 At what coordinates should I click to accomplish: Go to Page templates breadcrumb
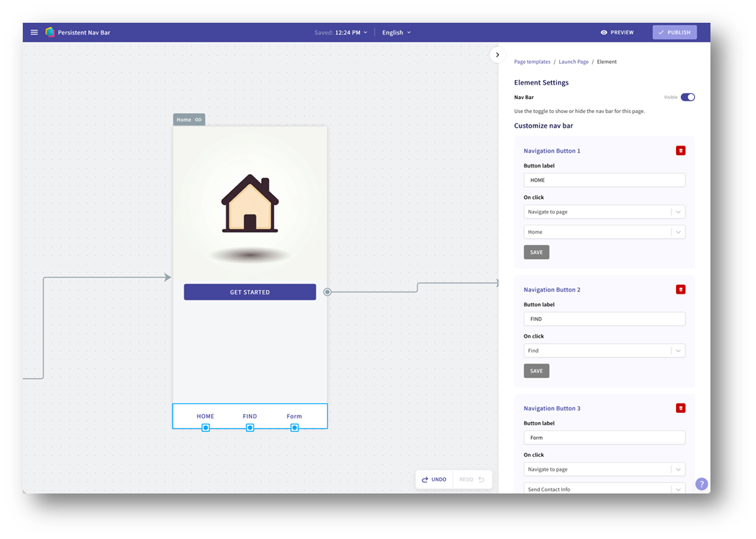click(532, 62)
